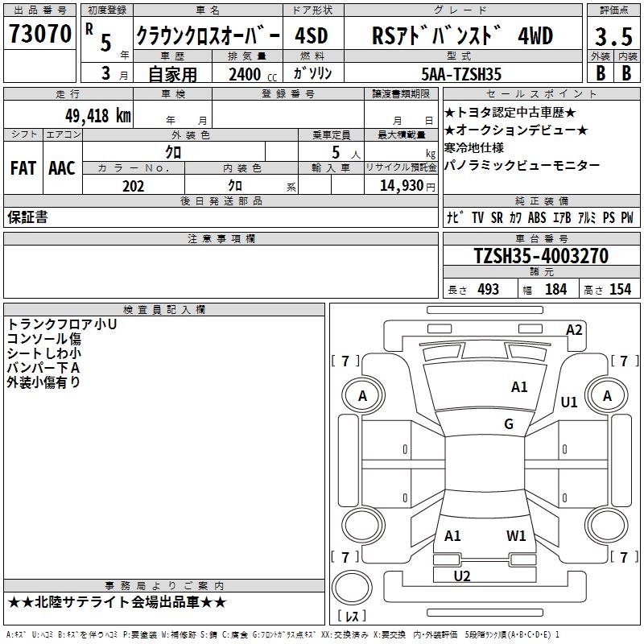Click the width value 184

[x=555, y=289]
